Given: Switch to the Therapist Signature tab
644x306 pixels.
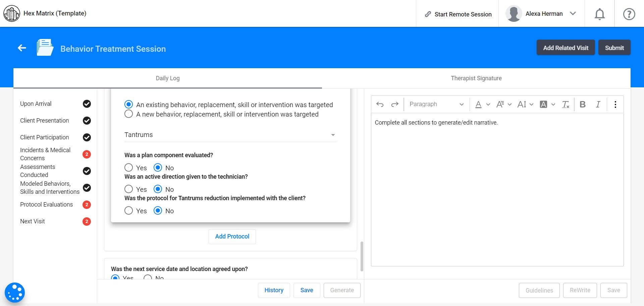Looking at the screenshot, I should coord(476,78).
